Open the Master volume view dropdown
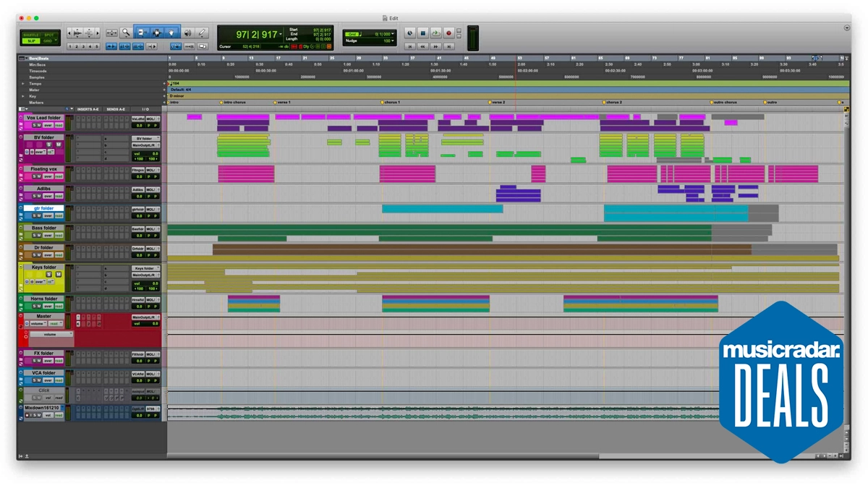868x488 pixels. point(38,324)
